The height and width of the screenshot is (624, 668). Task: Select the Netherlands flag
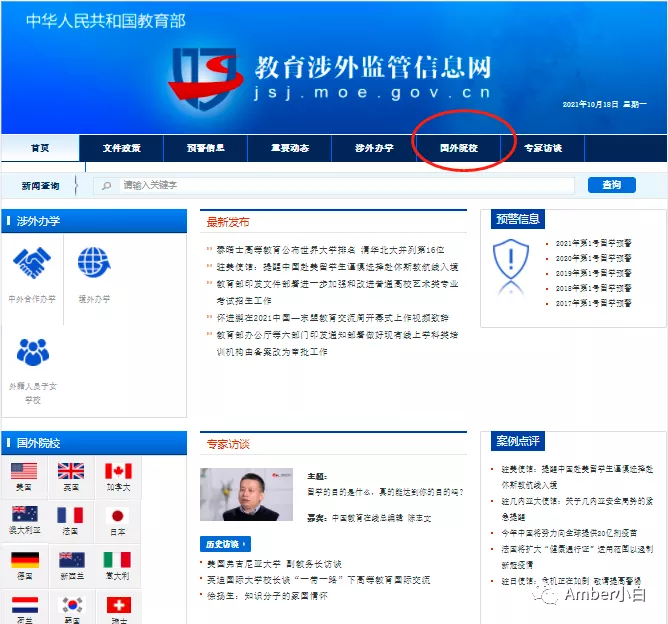pos(25,605)
